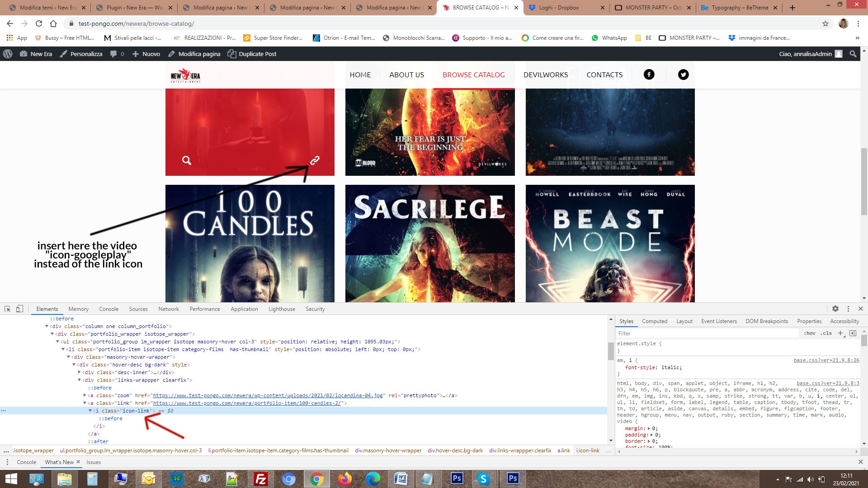
Task: Show hidden bookmarks with the chevron
Action: pyautogui.click(x=857, y=38)
